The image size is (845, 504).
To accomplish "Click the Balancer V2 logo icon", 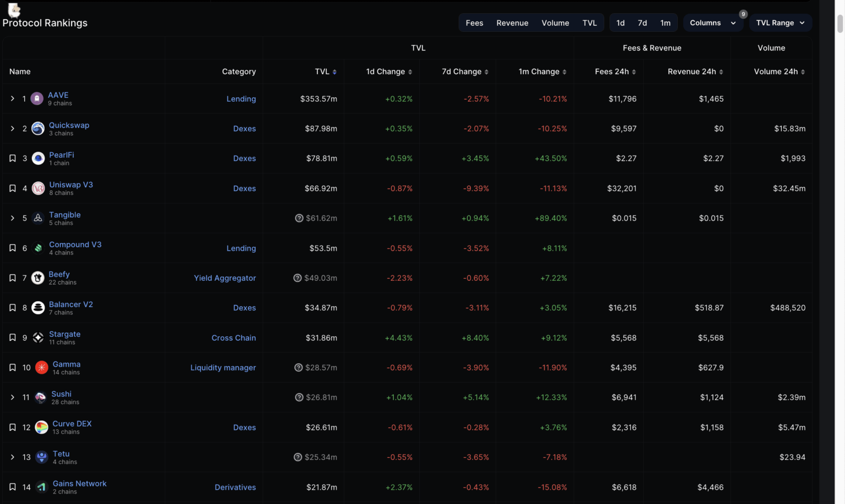I will pyautogui.click(x=38, y=308).
